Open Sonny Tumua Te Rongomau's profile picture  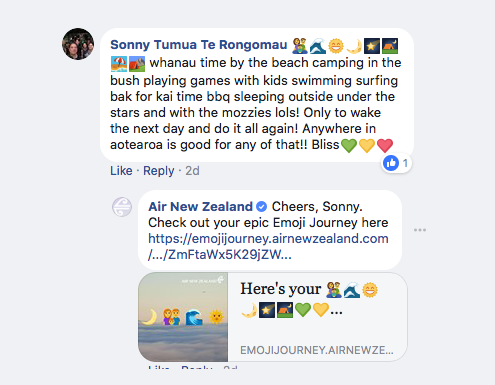78,44
